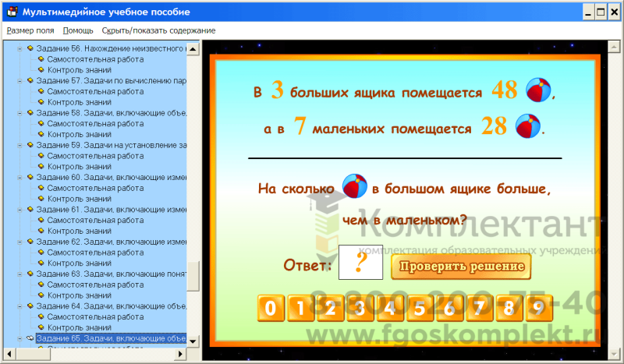The image size is (624, 364).
Task: Open the Помощь menu
Action: click(x=78, y=30)
